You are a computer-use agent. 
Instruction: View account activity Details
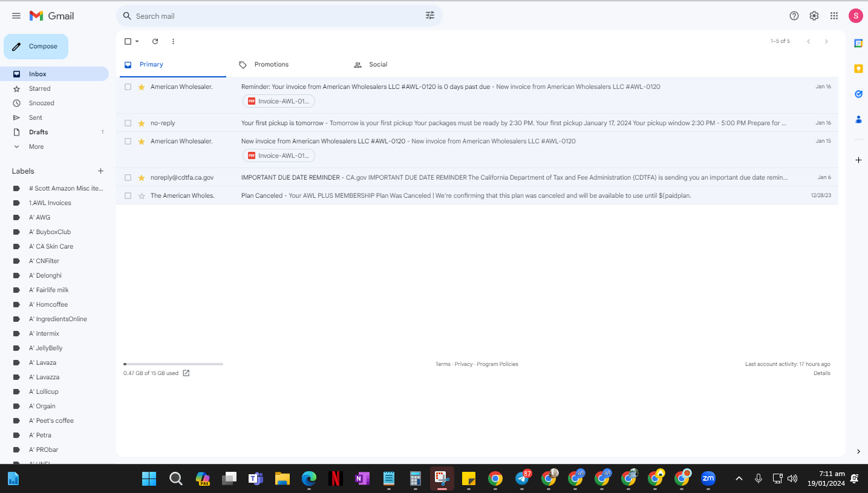click(x=822, y=373)
